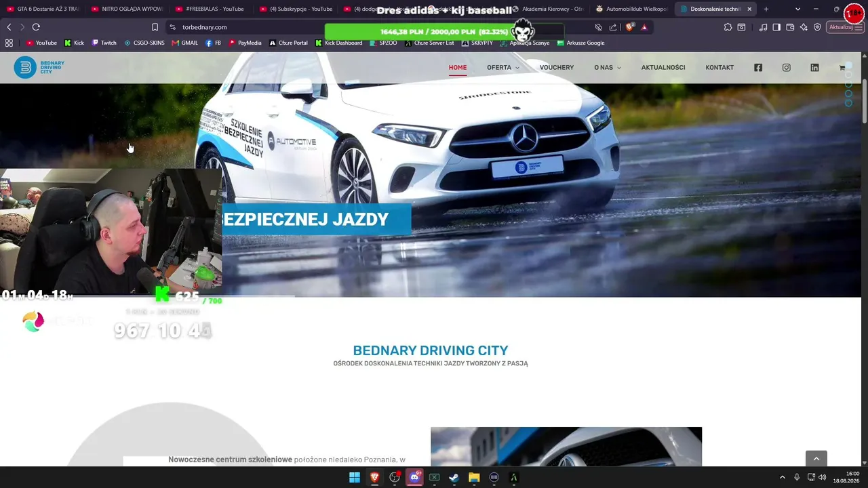
Task: Open a new browser tab
Action: pos(766,9)
